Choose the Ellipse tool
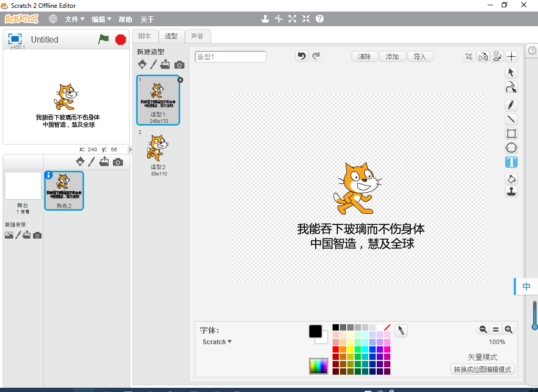The height and width of the screenshot is (392, 538). 511,148
